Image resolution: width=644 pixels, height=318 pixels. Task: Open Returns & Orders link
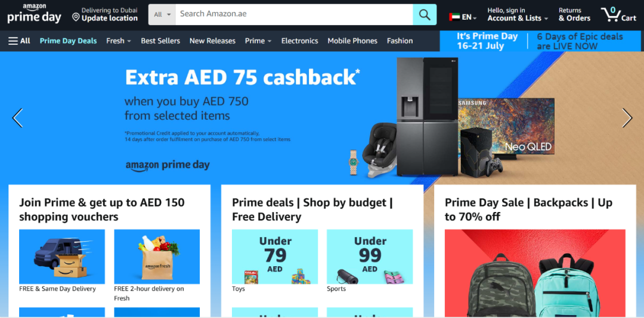(574, 14)
